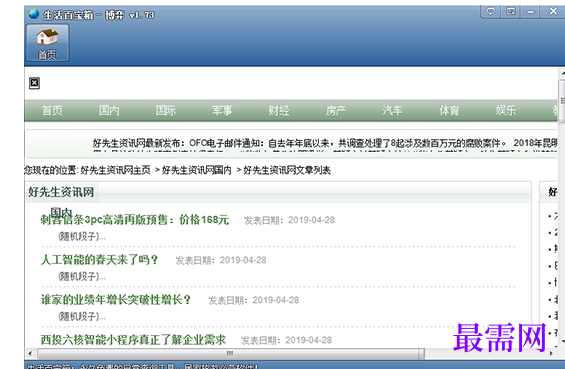The height and width of the screenshot is (369, 565).
Task: Open the feedback speech-bubble icon in title bar
Action: click(x=490, y=11)
